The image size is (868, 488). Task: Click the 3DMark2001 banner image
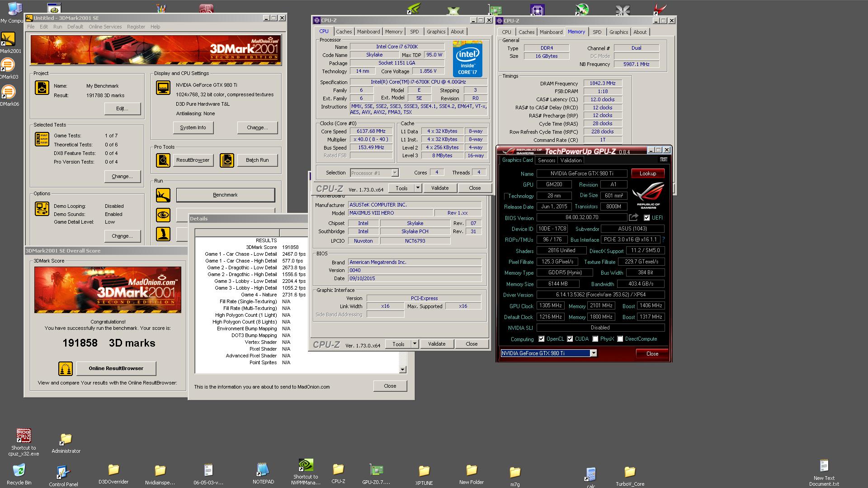tap(156, 51)
